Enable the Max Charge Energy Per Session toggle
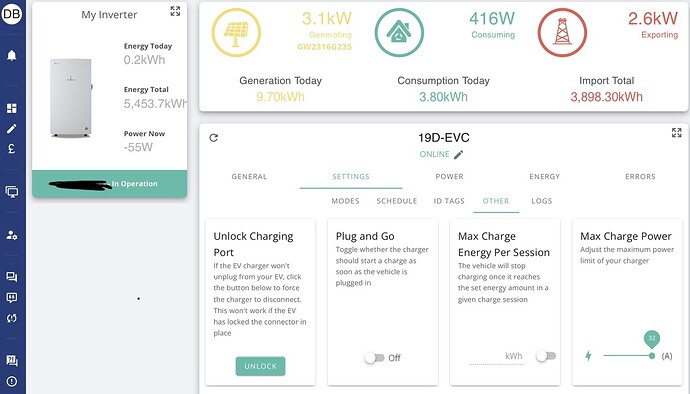The width and height of the screenshot is (690, 394). pos(546,356)
